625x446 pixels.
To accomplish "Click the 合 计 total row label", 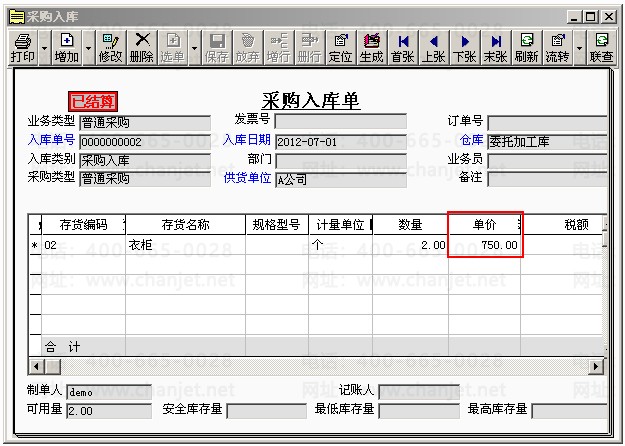I will (x=63, y=347).
